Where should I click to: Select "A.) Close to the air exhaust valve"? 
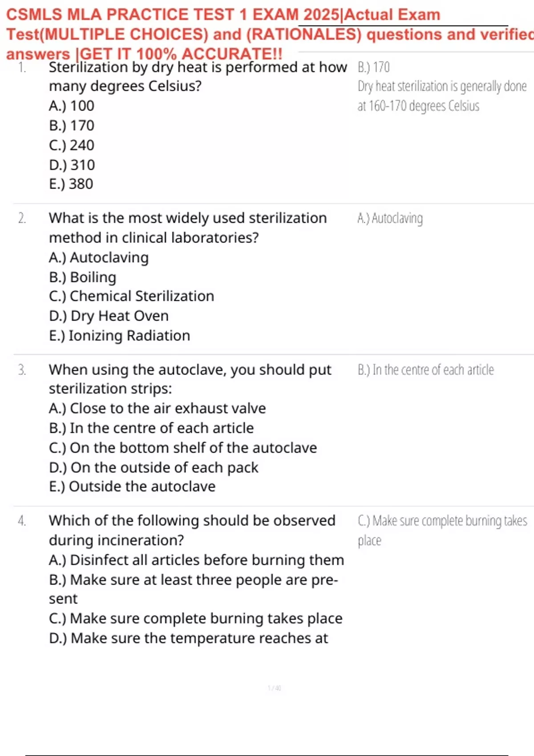(x=158, y=408)
